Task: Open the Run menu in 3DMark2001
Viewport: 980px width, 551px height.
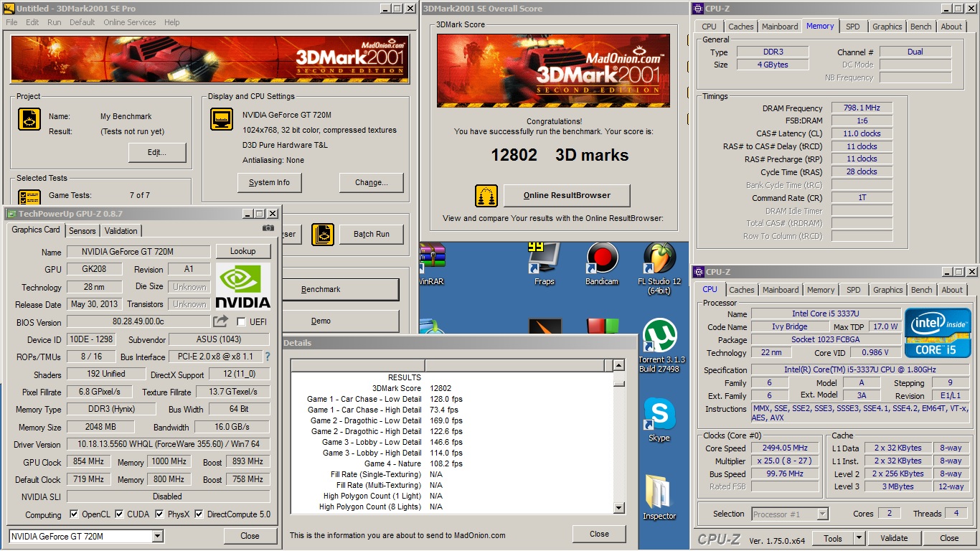Action: click(55, 22)
